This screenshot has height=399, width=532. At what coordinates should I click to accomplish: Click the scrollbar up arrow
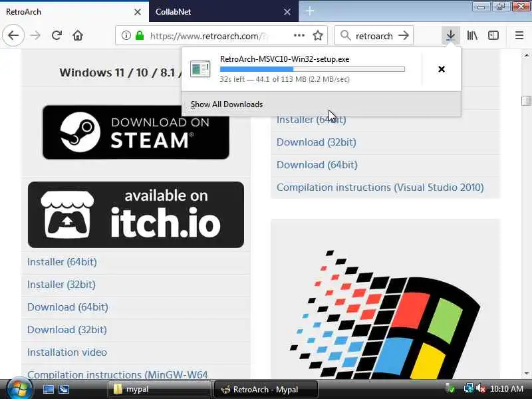[526, 55]
